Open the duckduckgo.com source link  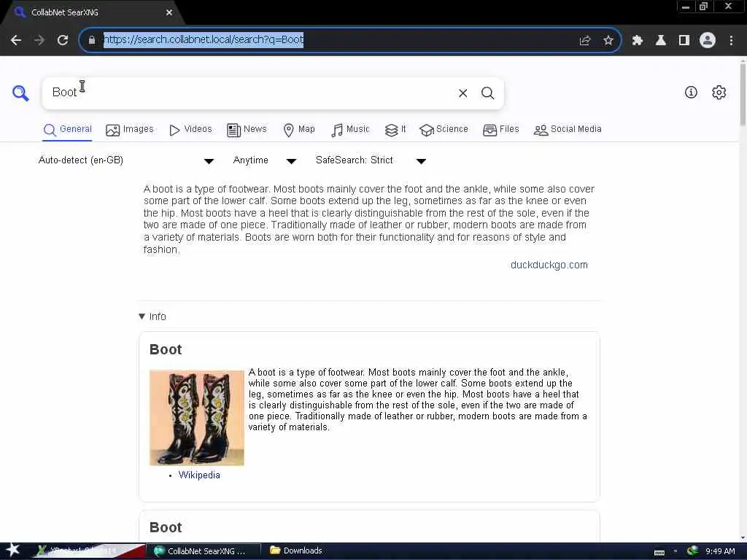tap(549, 265)
